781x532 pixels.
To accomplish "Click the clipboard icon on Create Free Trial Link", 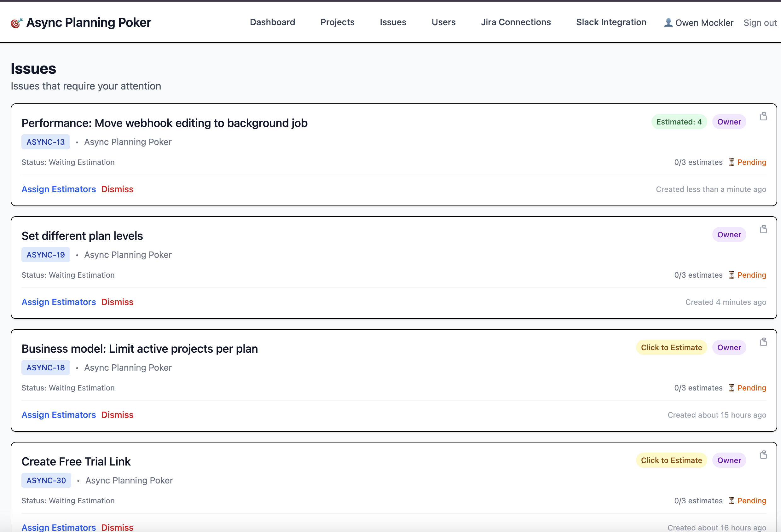I will click(x=764, y=455).
